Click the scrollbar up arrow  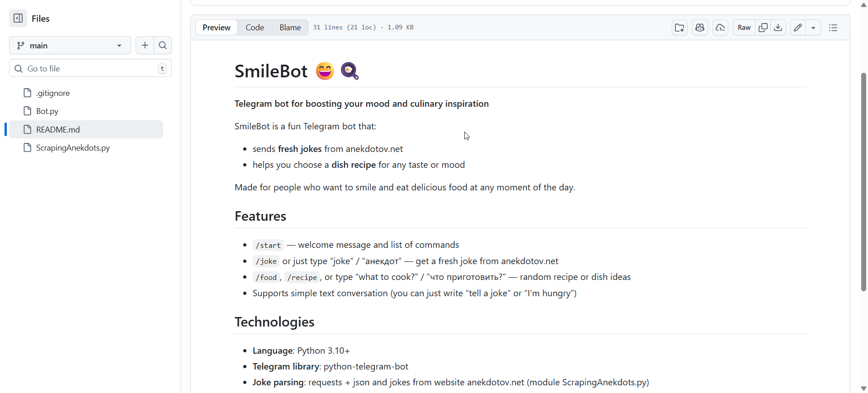click(x=863, y=5)
